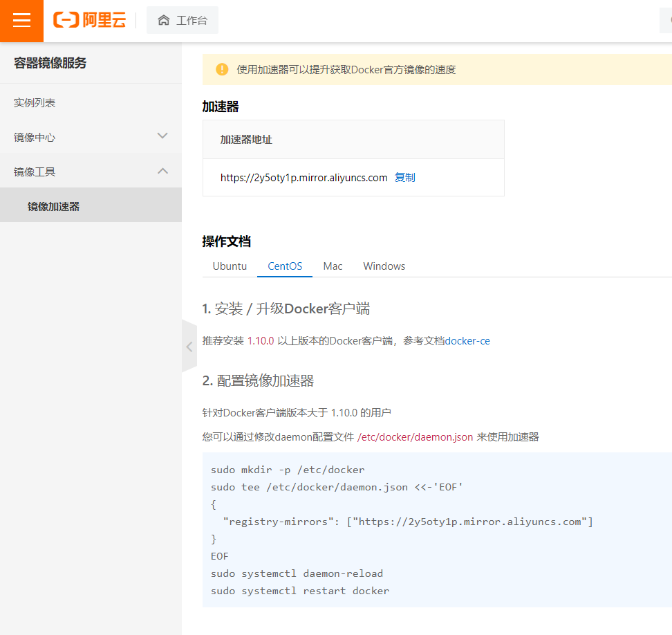This screenshot has width=672, height=635.
Task: Select the 镜像工具 menu item
Action: click(91, 172)
